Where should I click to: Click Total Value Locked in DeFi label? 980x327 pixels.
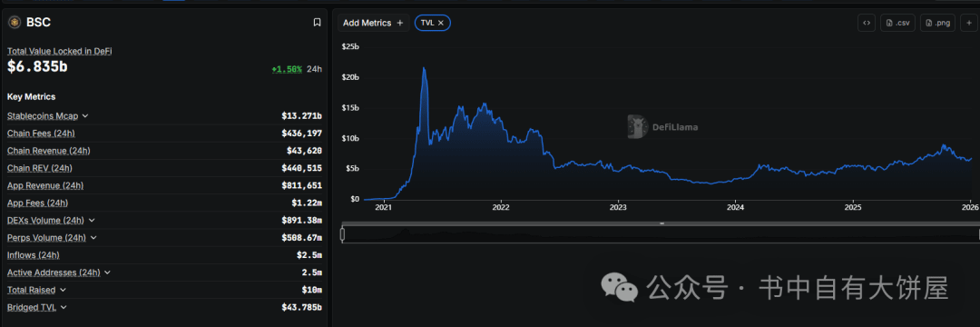point(59,51)
